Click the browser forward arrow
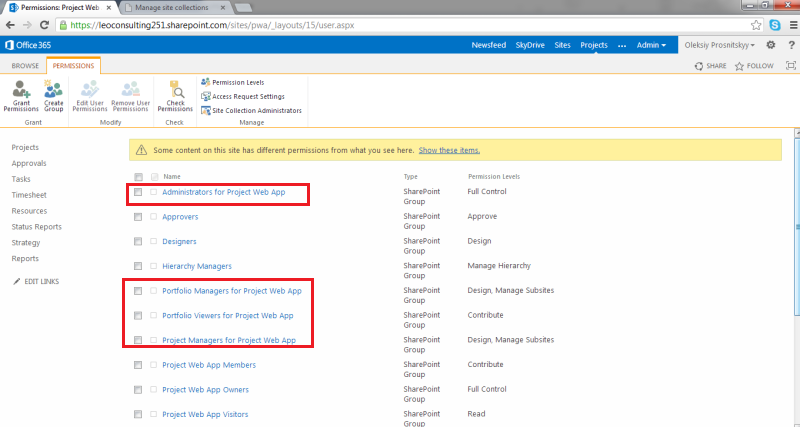800x427 pixels. point(27,25)
